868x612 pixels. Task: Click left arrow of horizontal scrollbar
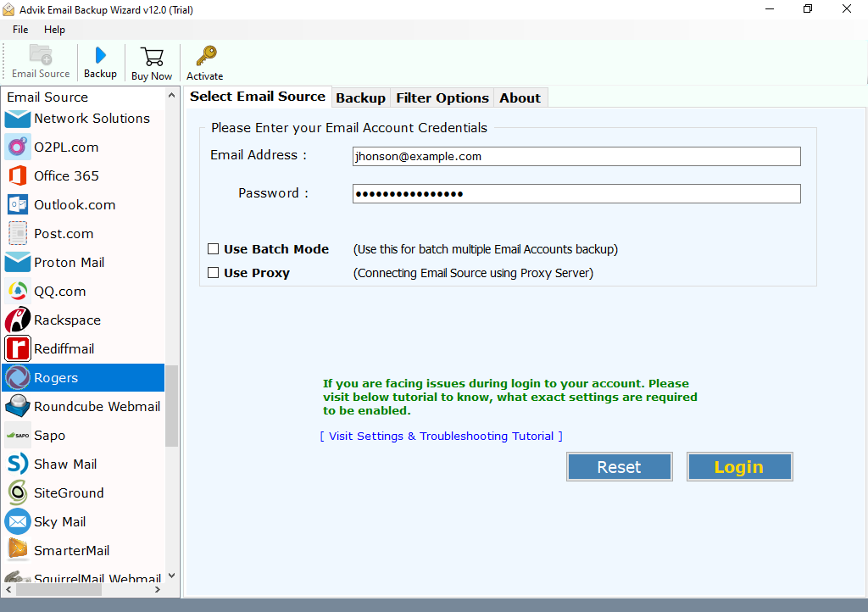(8, 590)
